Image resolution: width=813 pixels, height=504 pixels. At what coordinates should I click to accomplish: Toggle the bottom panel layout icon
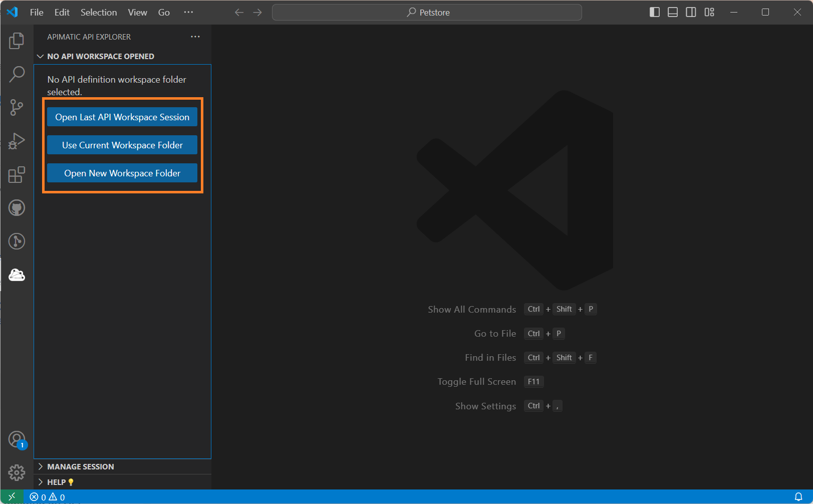673,12
